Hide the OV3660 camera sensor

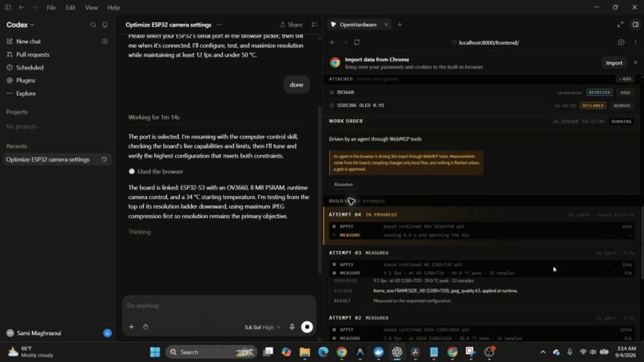(x=625, y=93)
